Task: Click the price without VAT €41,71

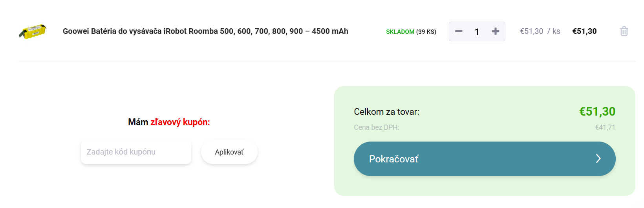Action: [605, 127]
